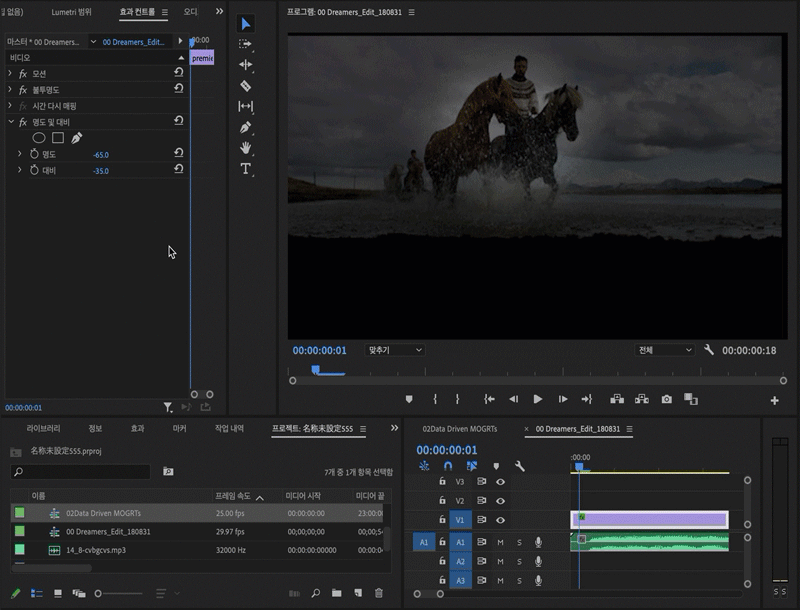Open the program monitor wrench settings
This screenshot has height=610, width=800.
click(x=709, y=350)
